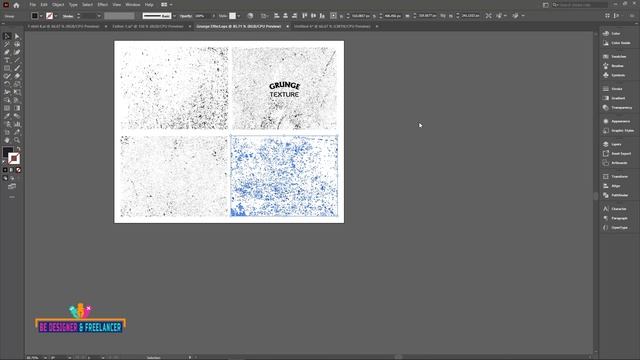This screenshot has width=640, height=360.
Task: Switch to the Grunge Effect document tab
Action: [x=239, y=26]
